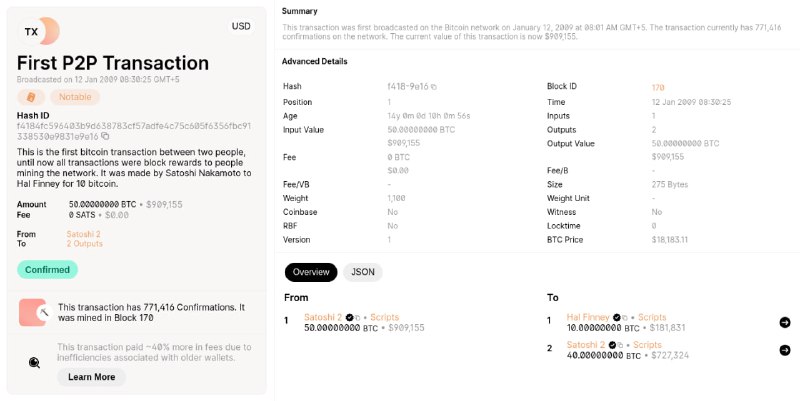Click the Confirmed status badge

47,270
